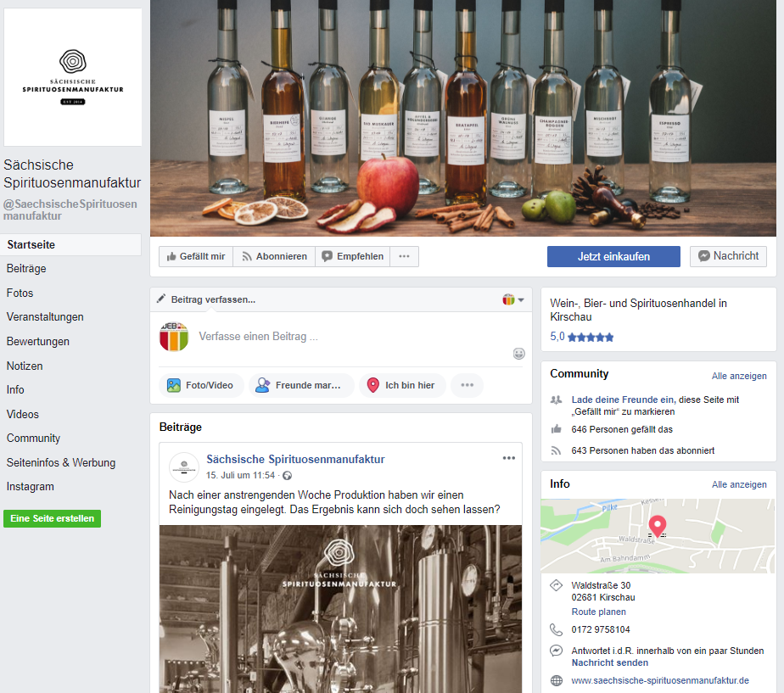Image resolution: width=784 pixels, height=693 pixels.
Task: Subscribe using the Abonnieren button
Action: coord(274,256)
